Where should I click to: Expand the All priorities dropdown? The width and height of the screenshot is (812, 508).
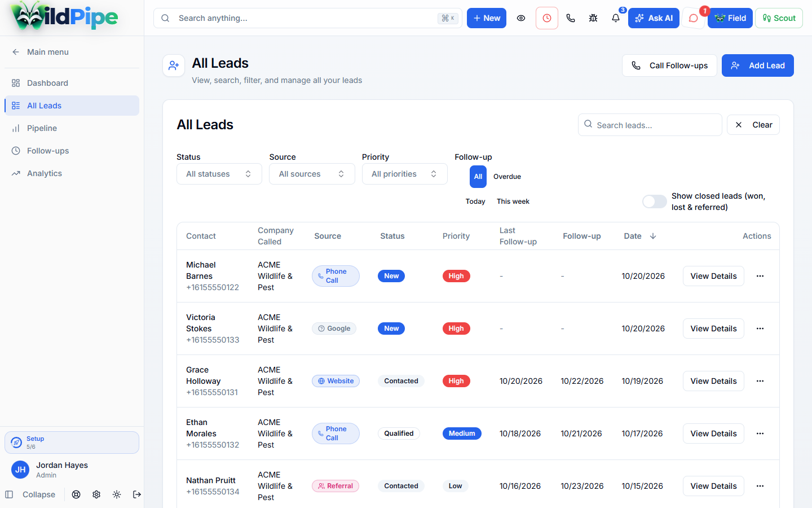click(405, 174)
